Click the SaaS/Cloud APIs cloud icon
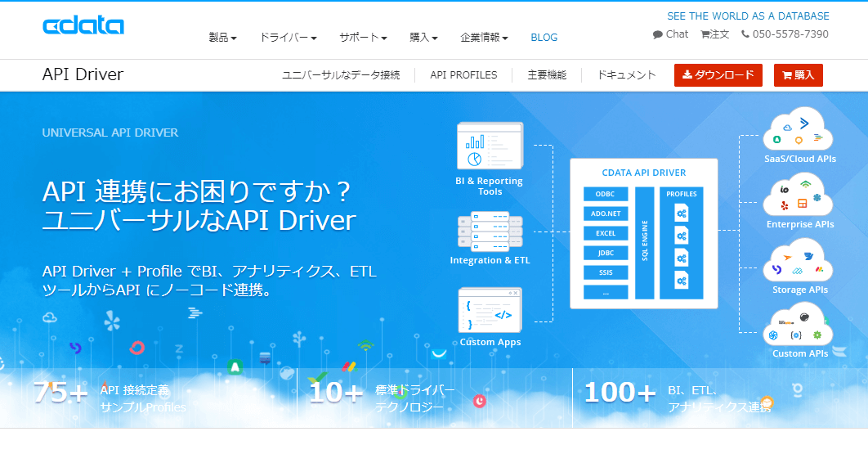 [x=798, y=129]
